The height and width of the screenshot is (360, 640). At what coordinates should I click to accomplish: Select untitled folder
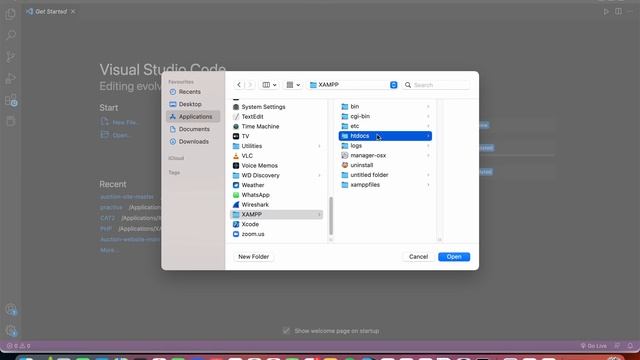coord(385,175)
